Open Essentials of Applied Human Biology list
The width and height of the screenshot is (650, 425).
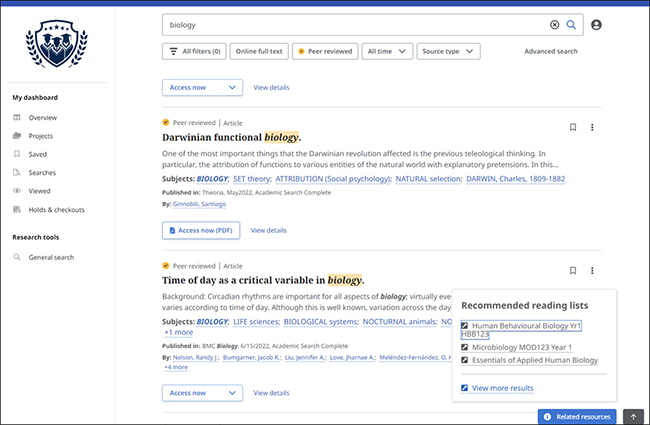tap(535, 360)
